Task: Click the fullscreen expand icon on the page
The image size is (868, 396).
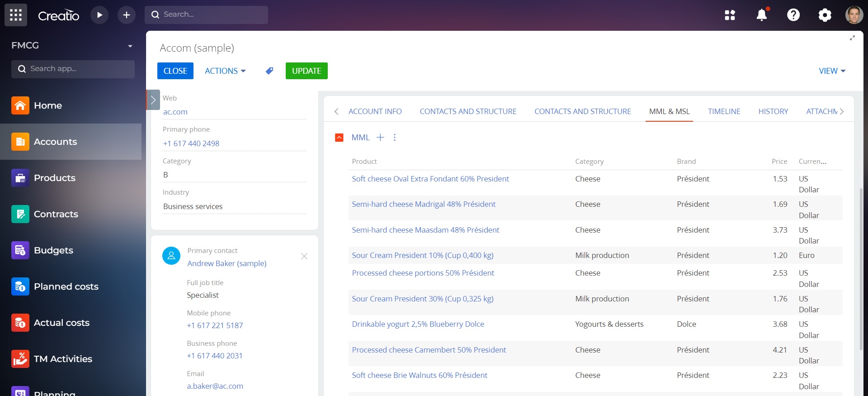Action: (852, 38)
